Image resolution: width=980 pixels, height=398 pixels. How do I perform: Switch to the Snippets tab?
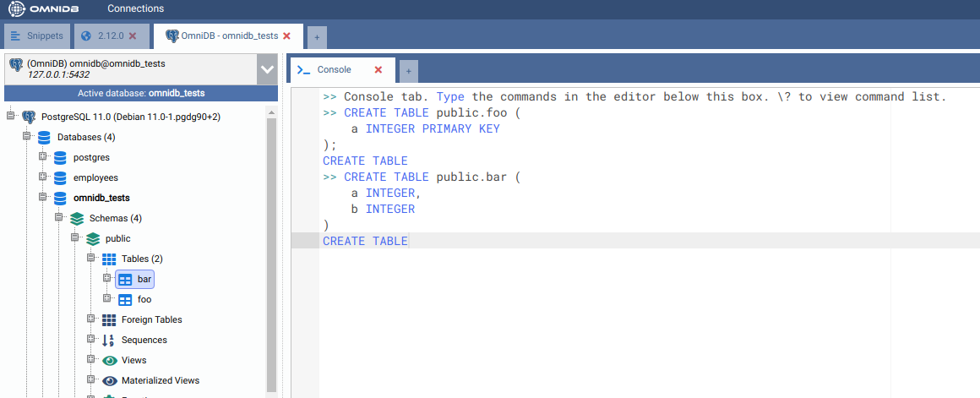click(36, 36)
